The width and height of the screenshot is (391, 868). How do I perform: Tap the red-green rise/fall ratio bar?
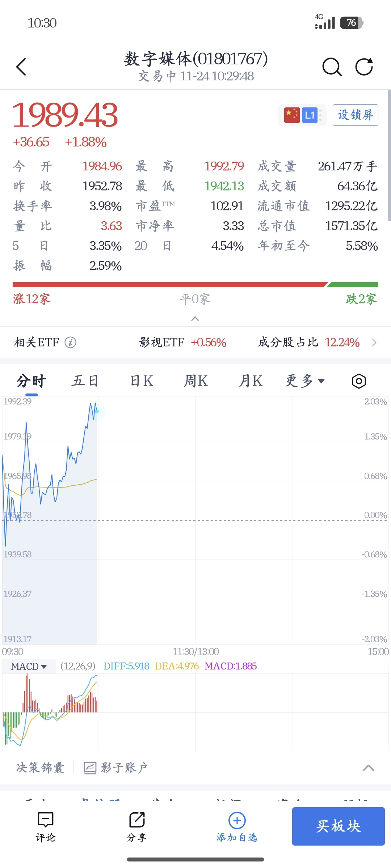pyautogui.click(x=195, y=285)
